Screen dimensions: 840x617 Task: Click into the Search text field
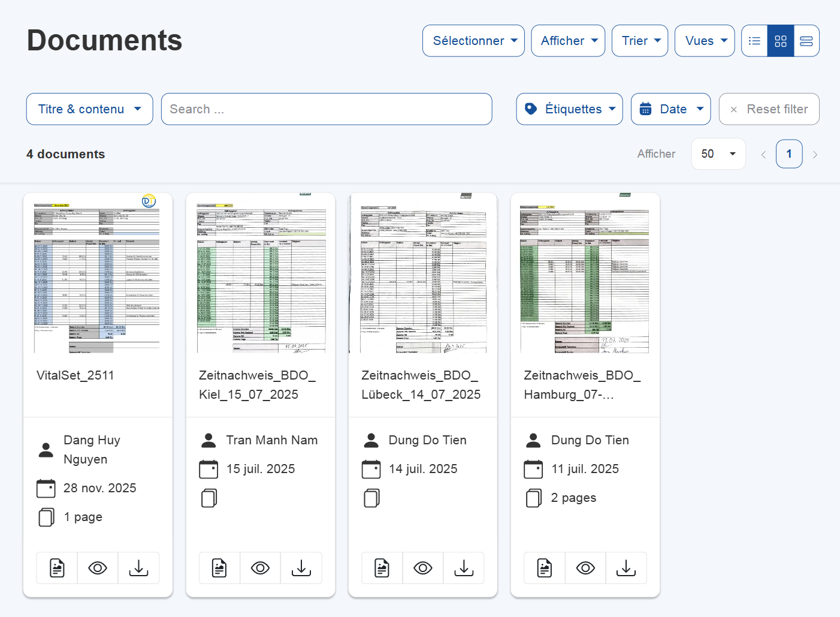pos(327,109)
